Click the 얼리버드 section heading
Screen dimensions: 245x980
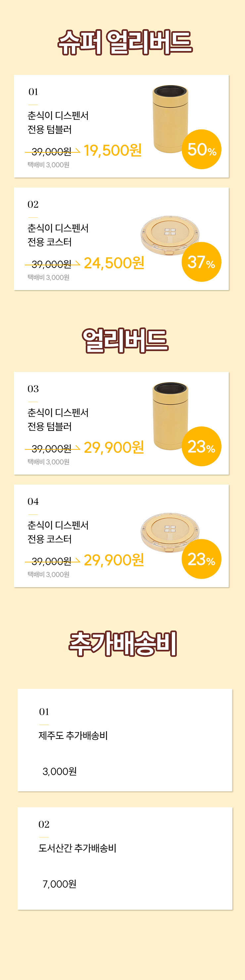click(x=125, y=340)
